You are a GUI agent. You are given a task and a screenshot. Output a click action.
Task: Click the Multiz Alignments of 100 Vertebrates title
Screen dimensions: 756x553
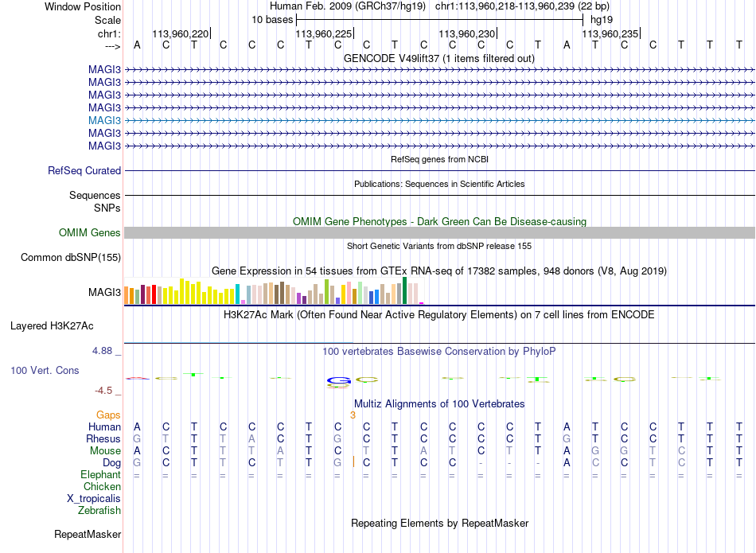439,403
